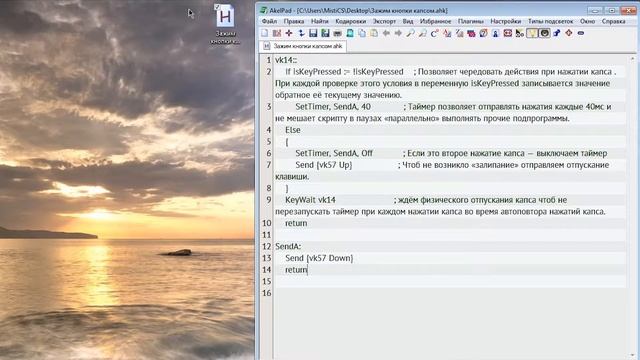The width and height of the screenshot is (640, 360).
Task: Click the C with red mark icon
Action: 434,33
